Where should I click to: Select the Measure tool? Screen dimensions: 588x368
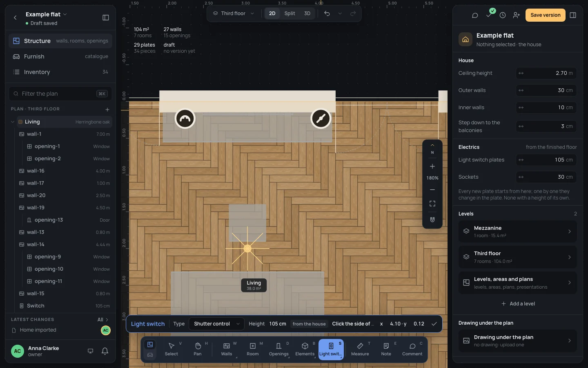coord(360,350)
